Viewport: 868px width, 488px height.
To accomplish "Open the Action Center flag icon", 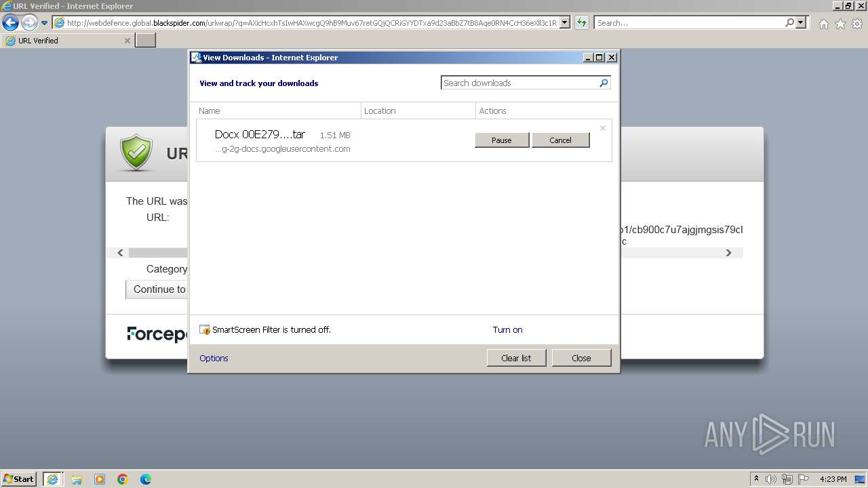I will [804, 479].
